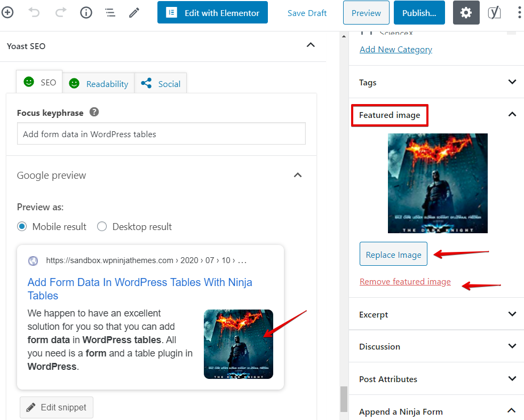Viewport: 524px width, 420px height.
Task: Redo the last change
Action: coord(61,13)
